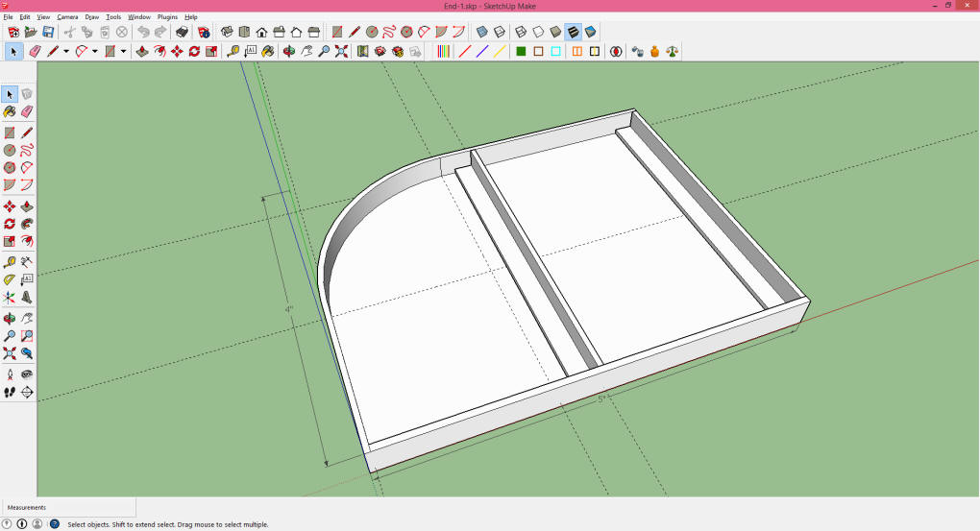Screen dimensions: 980x531
Task: Select the Tape Measure tool in top toolbar
Action: point(233,51)
